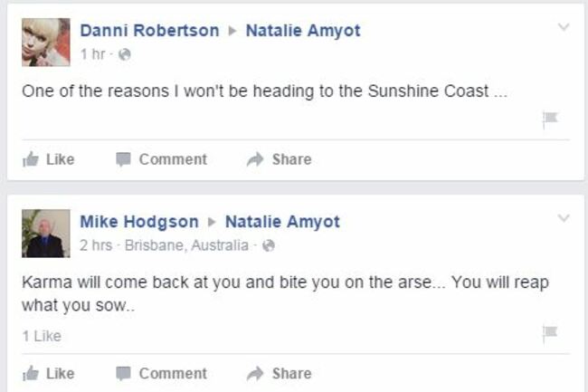588x392 pixels.
Task: View who liked via 1 Like
Action: [42, 336]
